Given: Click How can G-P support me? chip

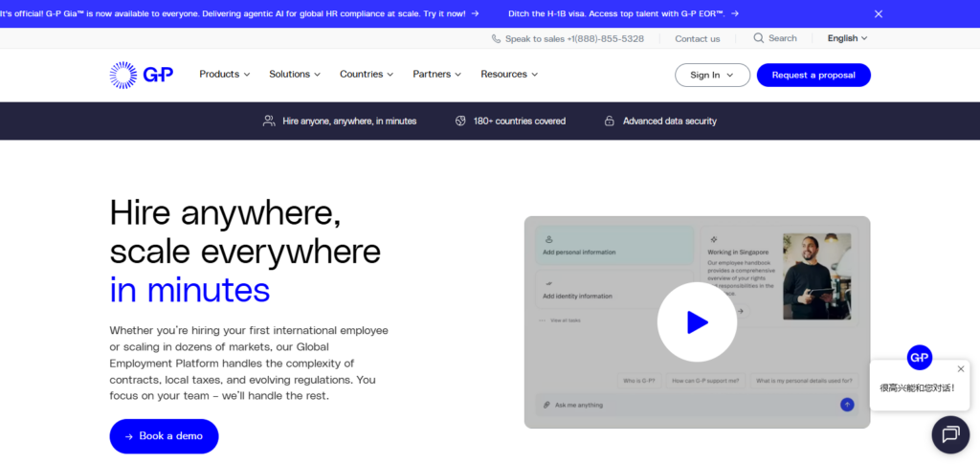Looking at the screenshot, I should 705,381.
